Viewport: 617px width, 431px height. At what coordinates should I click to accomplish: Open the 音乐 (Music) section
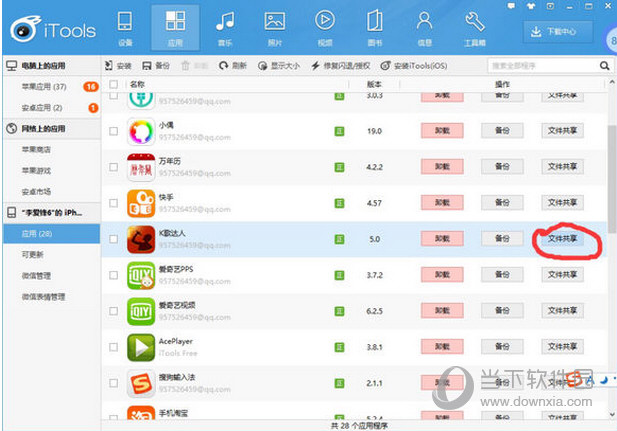click(225, 29)
